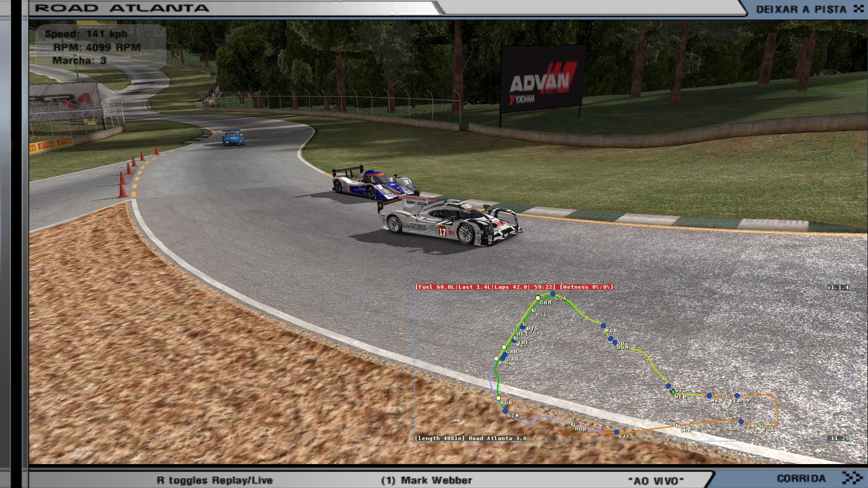This screenshot has width=868, height=488.
Task: Click the HOW numbered marker on map
Action: pyautogui.click(x=573, y=424)
